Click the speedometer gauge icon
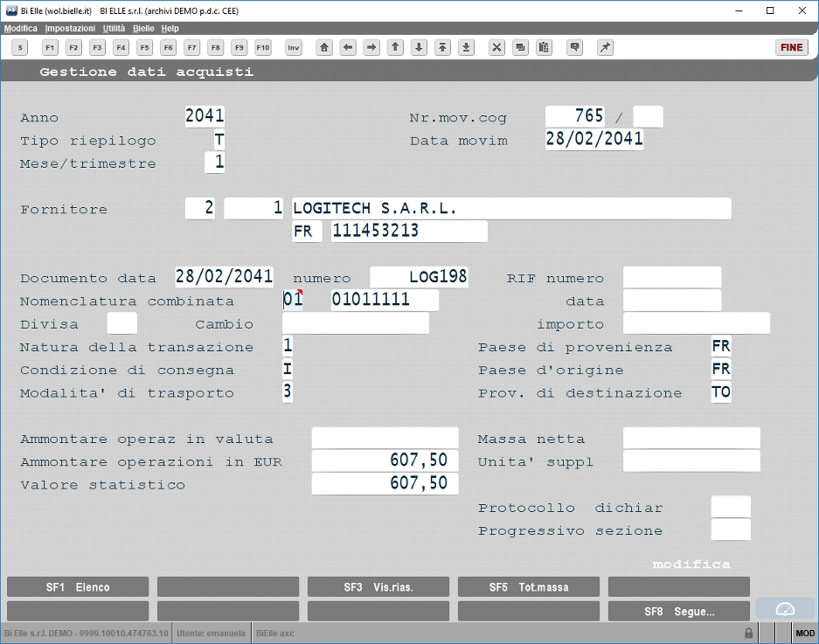The height and width of the screenshot is (644, 819). (x=785, y=609)
